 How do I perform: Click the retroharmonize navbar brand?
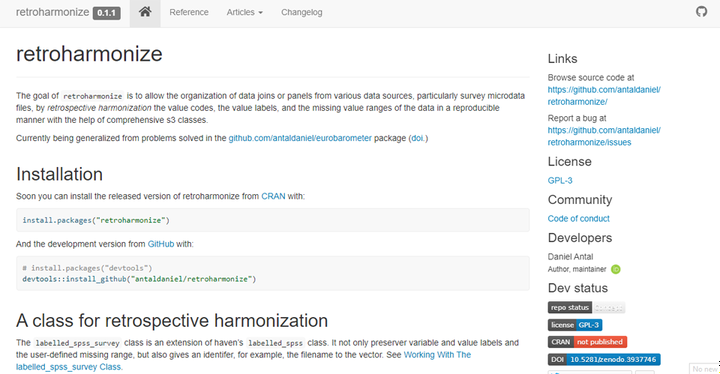tap(52, 12)
